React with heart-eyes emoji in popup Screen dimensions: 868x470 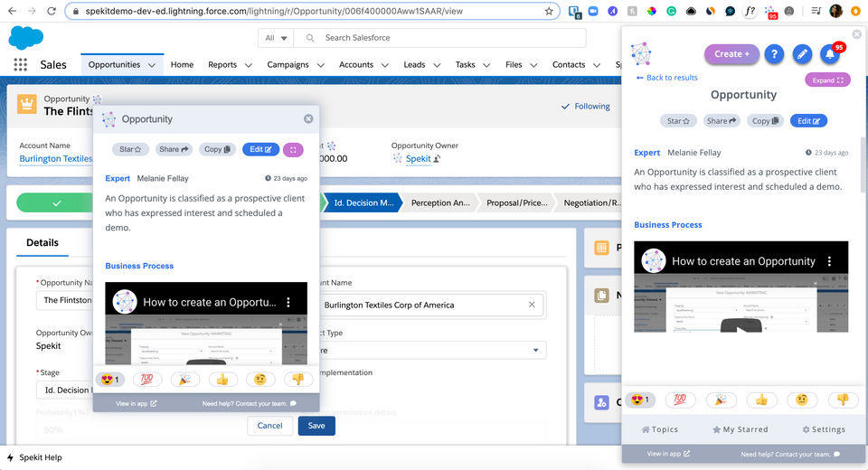(x=110, y=380)
